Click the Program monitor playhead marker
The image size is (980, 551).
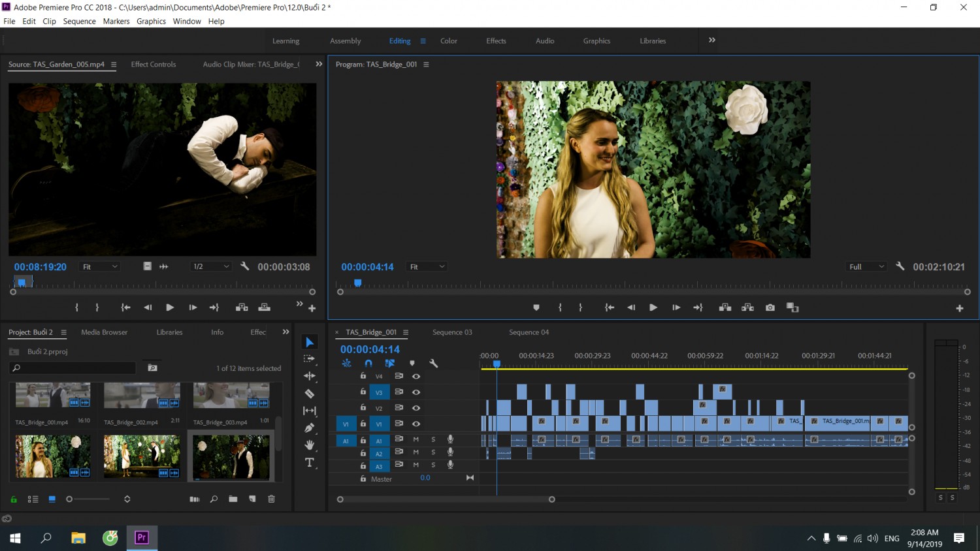(358, 283)
